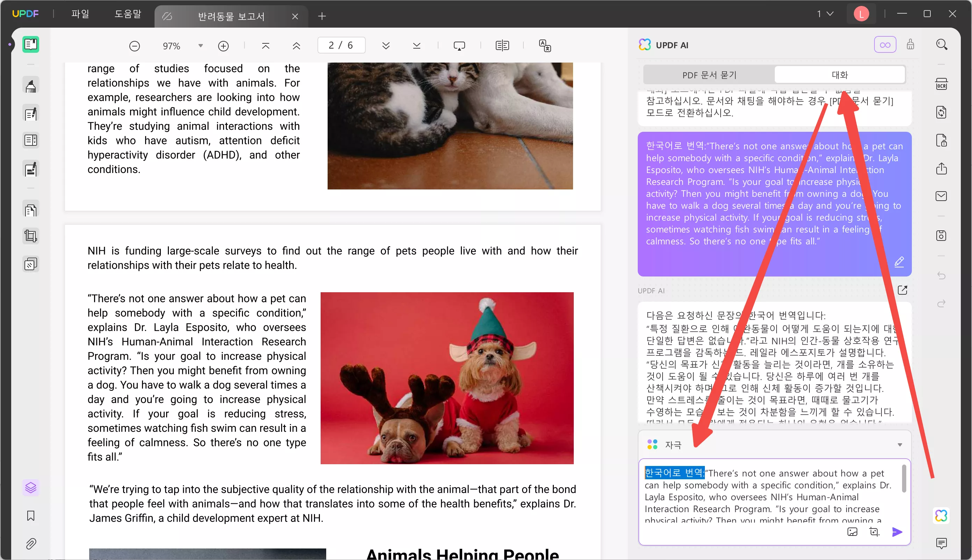The image size is (972, 560).
Task: Send file by email
Action: coord(941,196)
